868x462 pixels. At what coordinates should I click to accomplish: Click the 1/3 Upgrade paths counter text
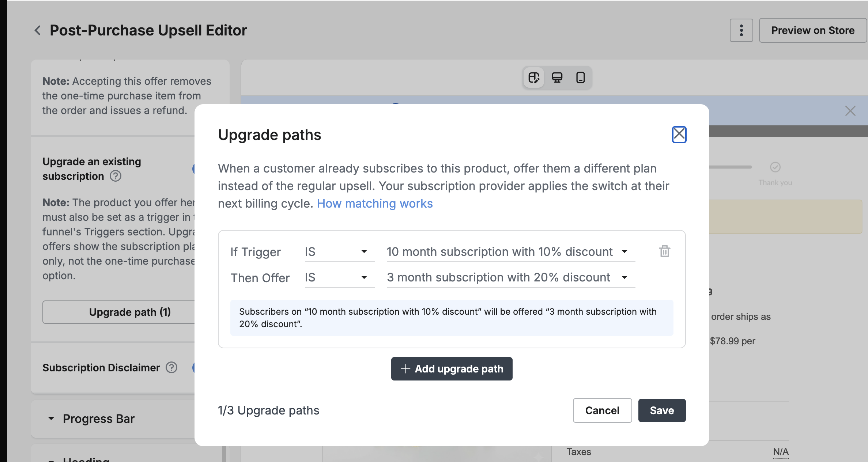pos(268,410)
